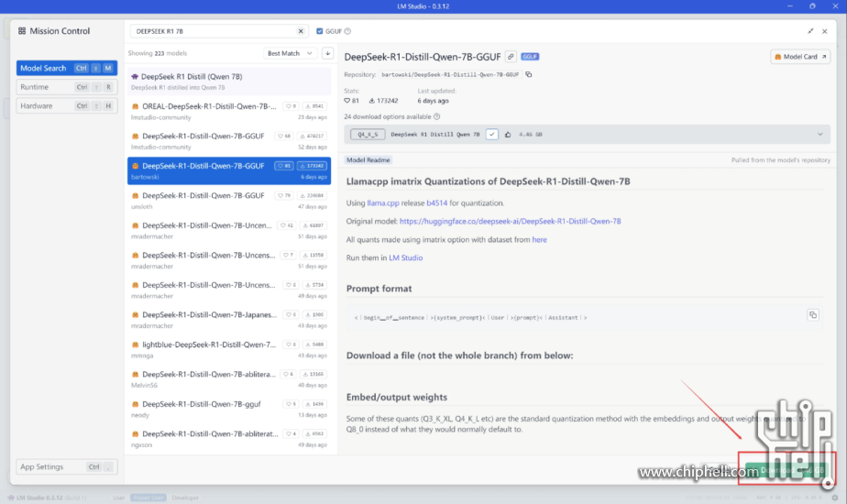Click the expand window arrows icon
The height and width of the screenshot is (504, 847).
pyautogui.click(x=810, y=31)
